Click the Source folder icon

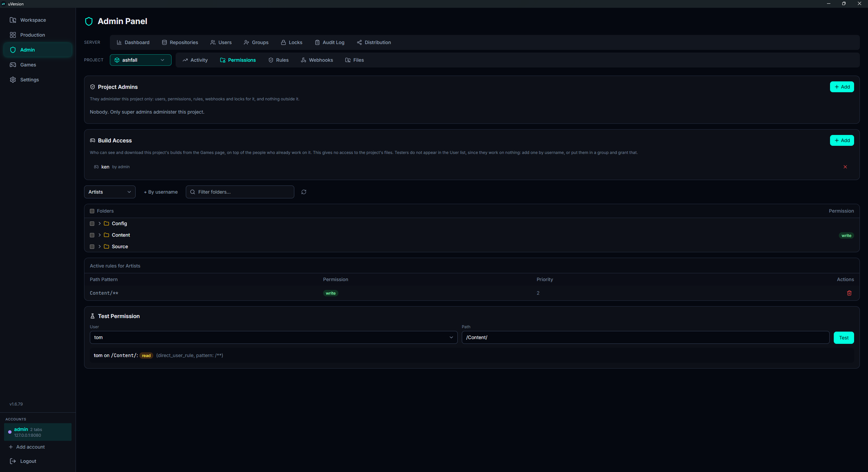tap(106, 247)
